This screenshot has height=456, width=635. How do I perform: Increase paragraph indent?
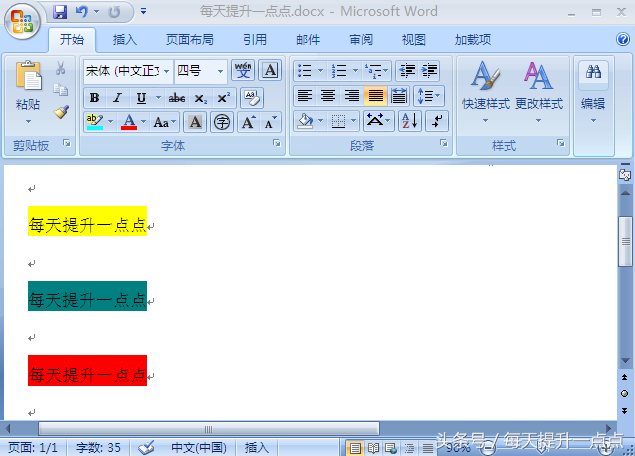tap(430, 70)
